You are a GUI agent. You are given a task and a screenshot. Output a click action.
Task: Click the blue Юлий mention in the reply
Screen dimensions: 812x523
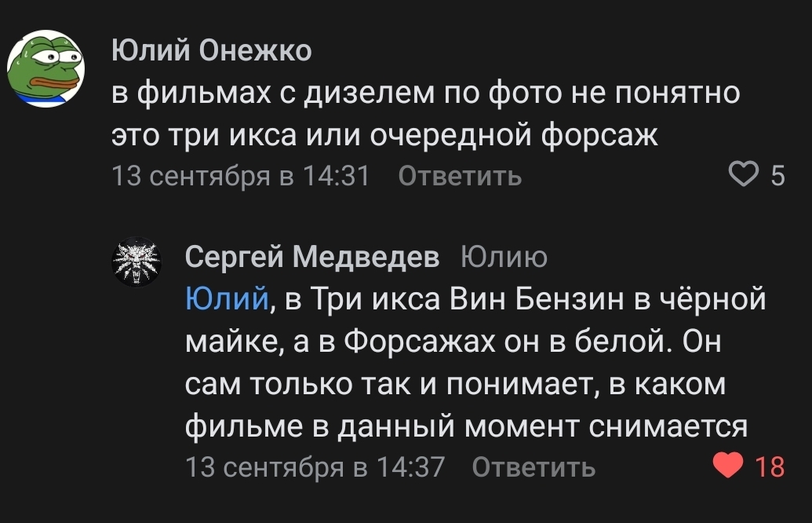[227, 299]
